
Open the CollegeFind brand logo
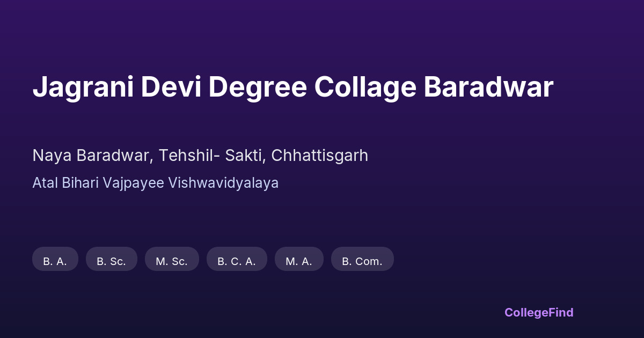coord(539,312)
